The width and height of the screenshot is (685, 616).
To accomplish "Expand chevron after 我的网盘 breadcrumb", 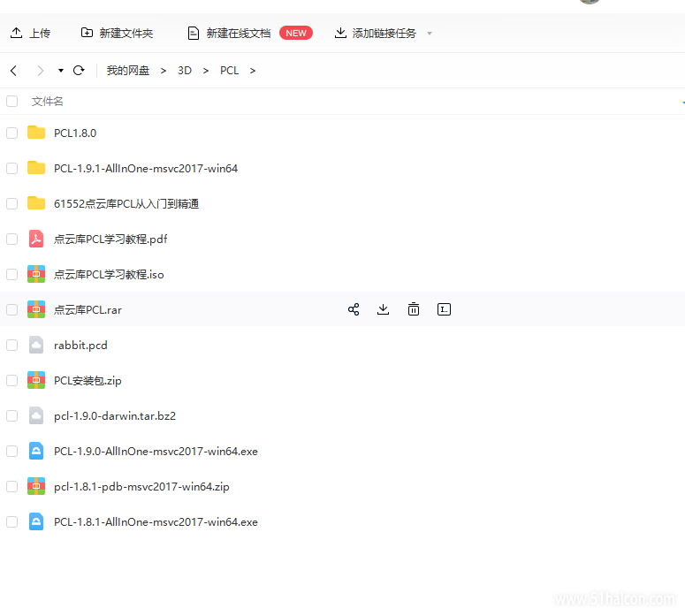I will 164,71.
